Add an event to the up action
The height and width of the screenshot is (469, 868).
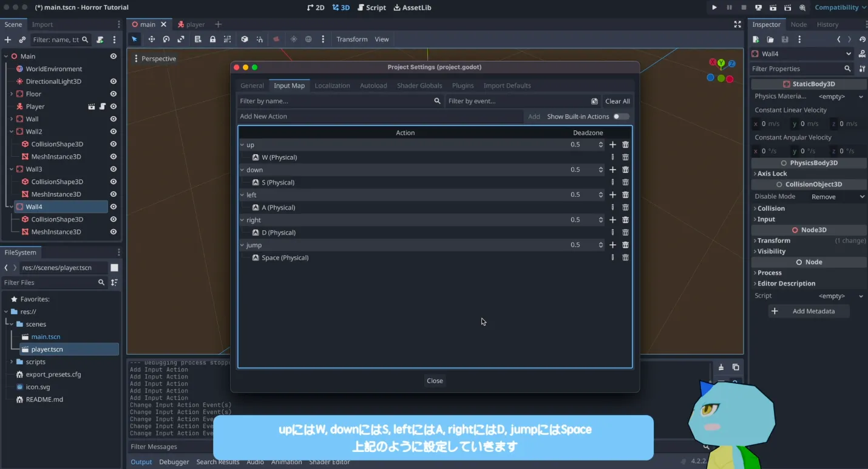[612, 145]
